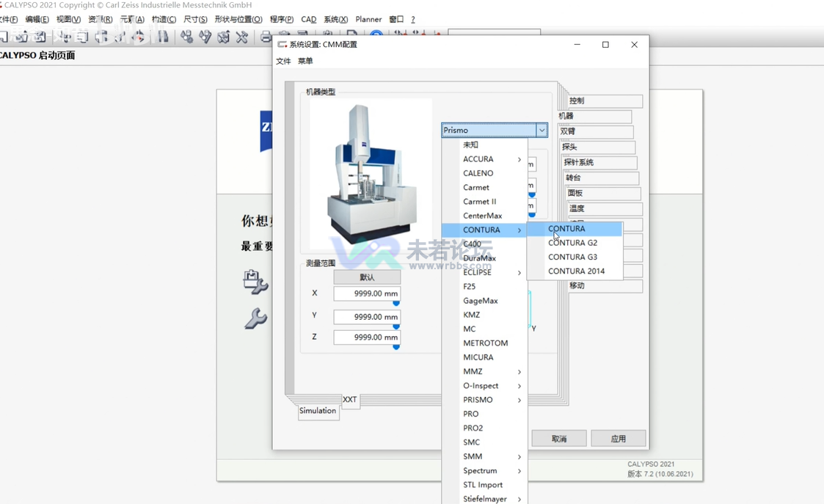Select CONTURA G2 in the submenu

pos(575,243)
